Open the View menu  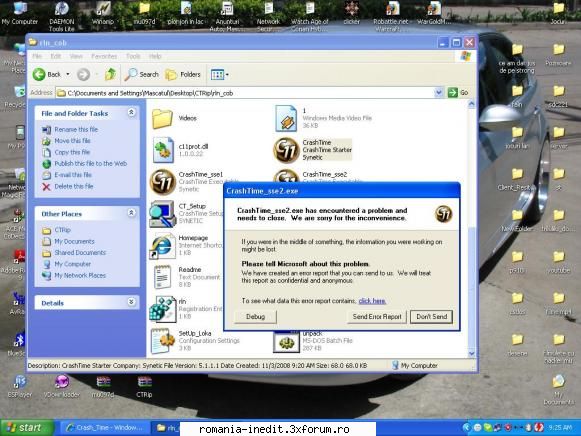(x=76, y=56)
